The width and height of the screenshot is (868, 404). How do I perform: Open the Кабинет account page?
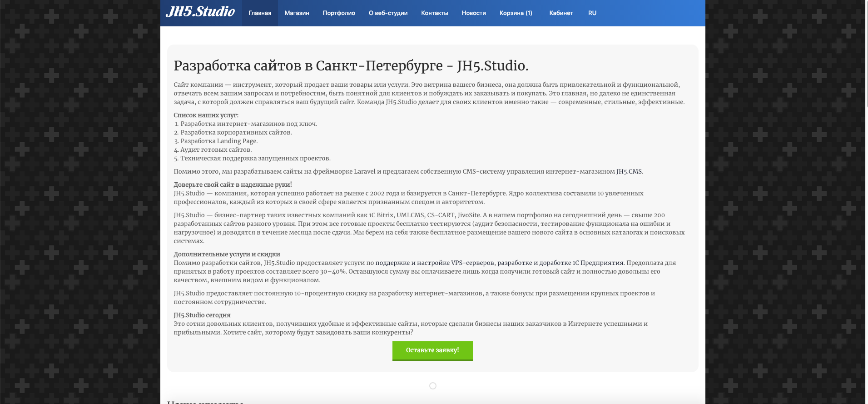point(561,13)
